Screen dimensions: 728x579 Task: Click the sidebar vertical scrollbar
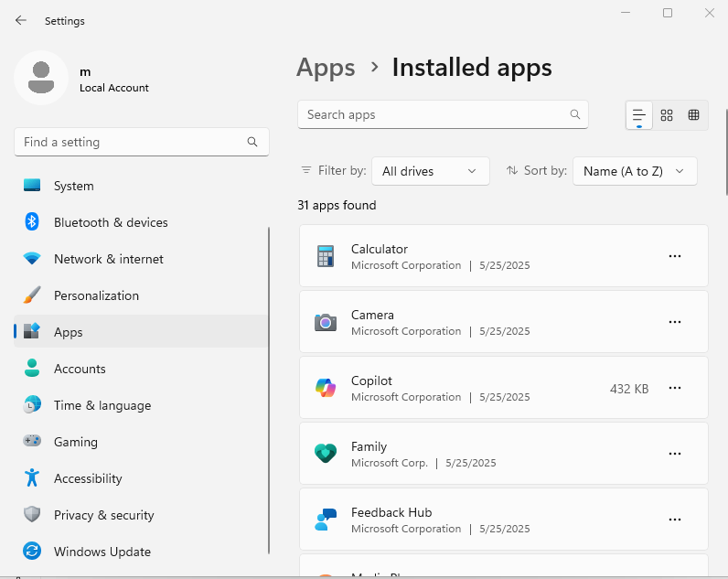(x=269, y=389)
